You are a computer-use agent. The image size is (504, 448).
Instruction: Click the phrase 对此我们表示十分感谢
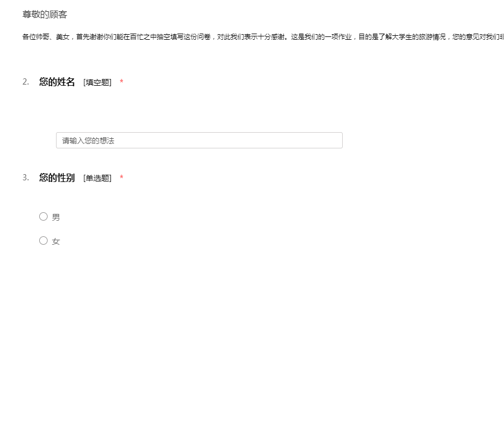(x=251, y=37)
